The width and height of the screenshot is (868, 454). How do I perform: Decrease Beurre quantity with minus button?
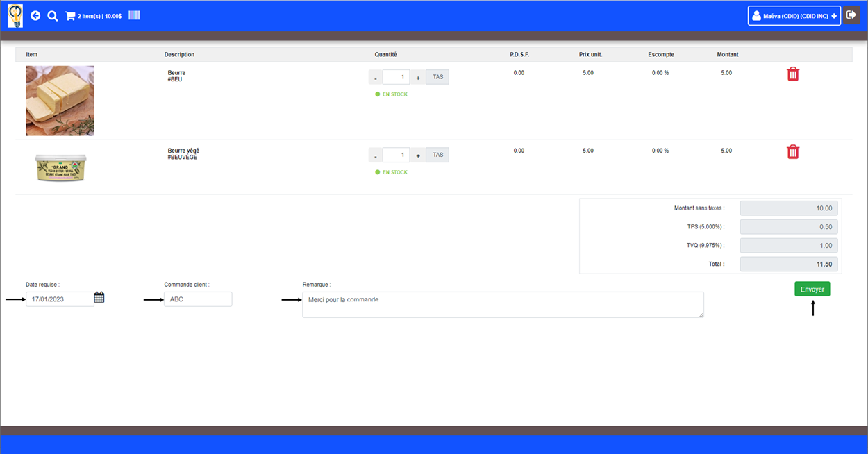[375, 78]
